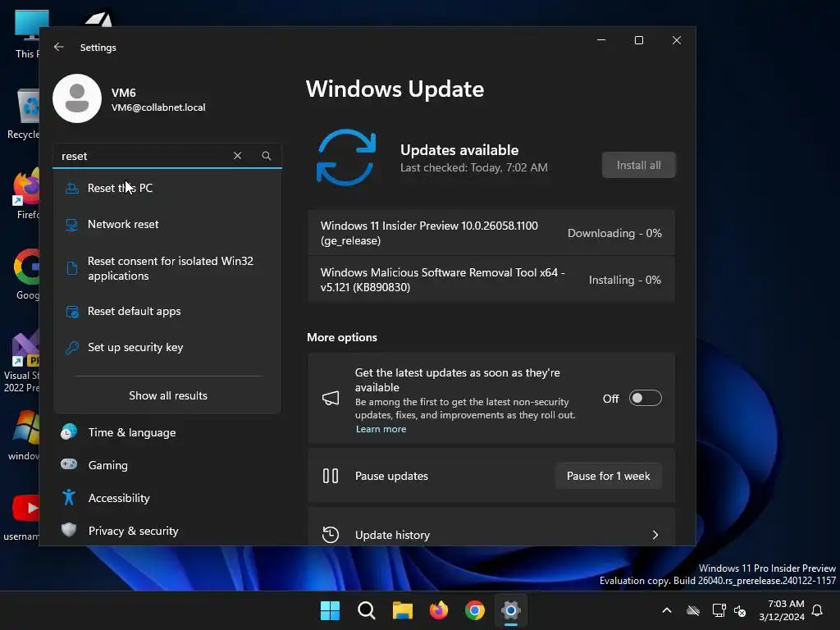Open taskbar Search
This screenshot has height=630, width=840.
[x=367, y=610]
